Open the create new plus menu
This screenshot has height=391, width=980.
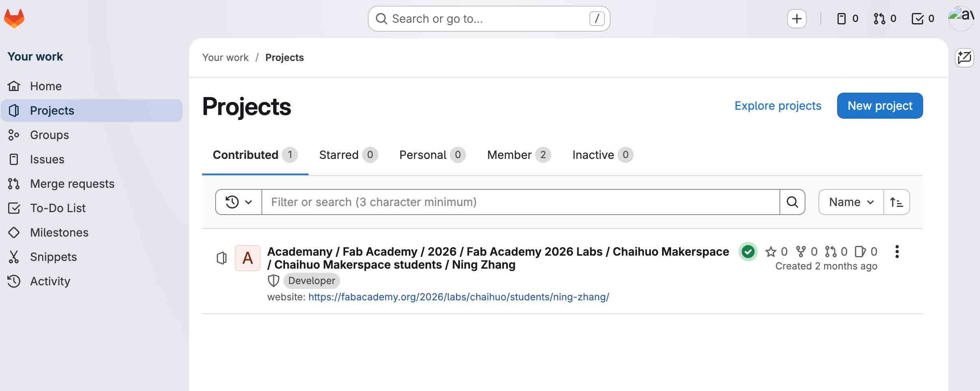click(x=797, y=19)
